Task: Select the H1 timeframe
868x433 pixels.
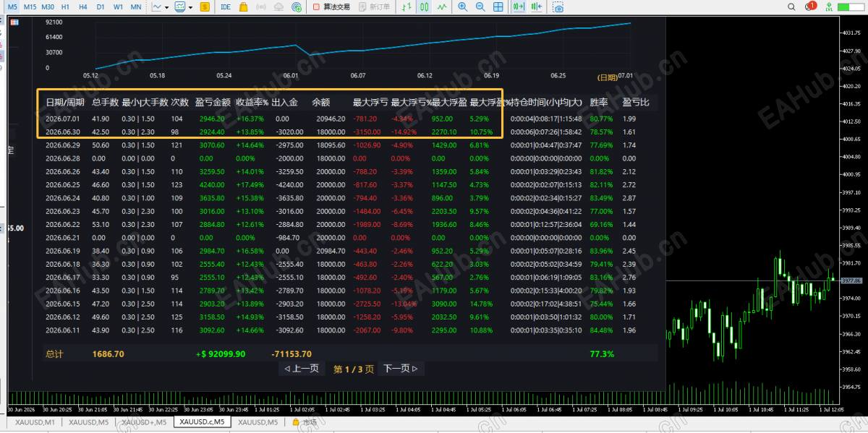Action: [65, 7]
